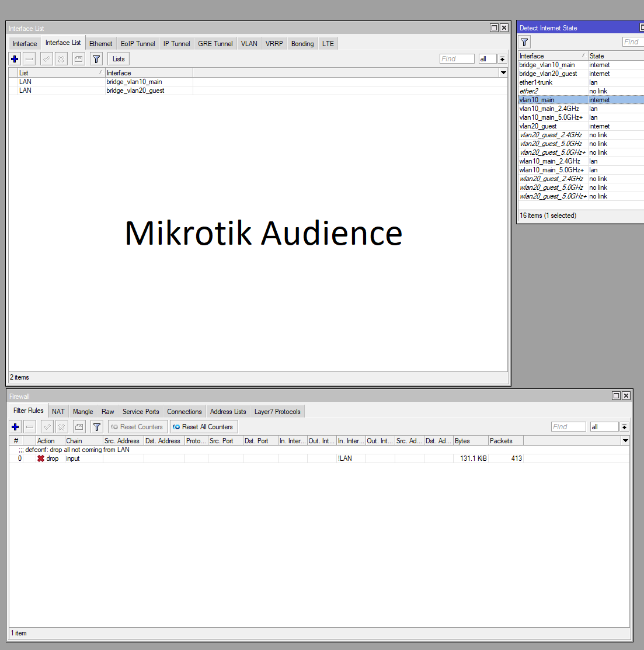Screen dimensions: 644x650
Task: Enable rule checkmark in Firewall toolbar
Action: click(x=47, y=426)
